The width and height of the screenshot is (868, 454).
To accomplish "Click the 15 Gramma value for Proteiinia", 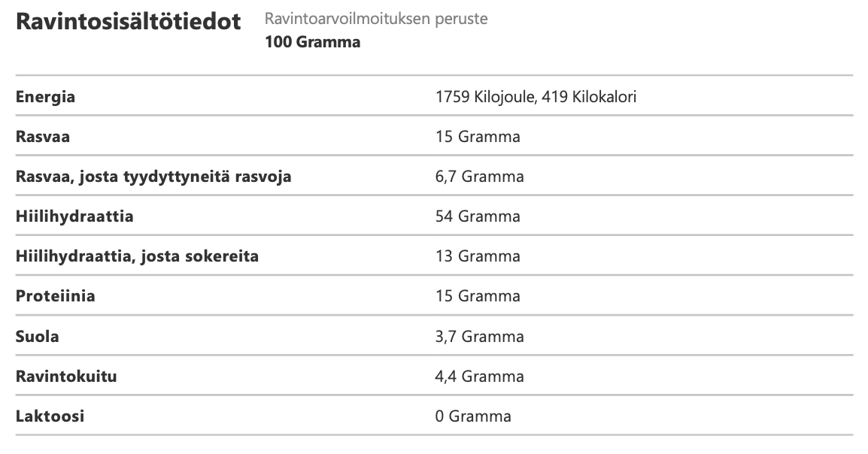I will point(478,296).
